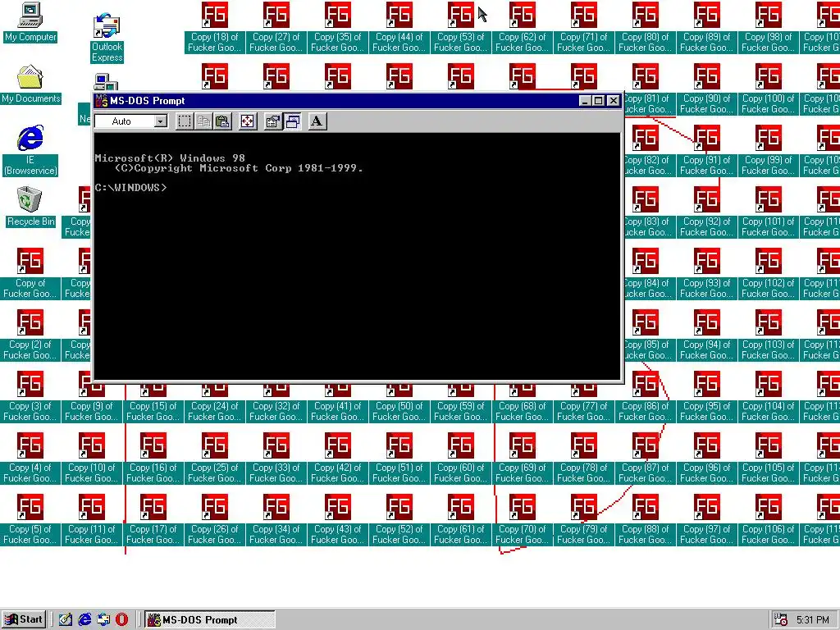Viewport: 840px width, 630px height.
Task: Switch the MS-DOS Prompt to full screen
Action: (247, 121)
